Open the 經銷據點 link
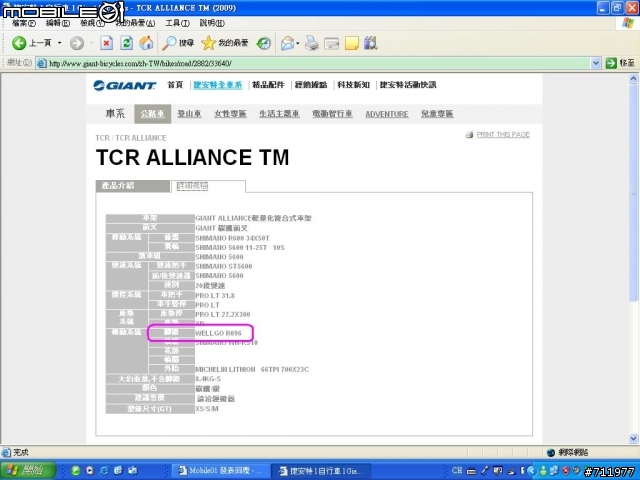640x480 pixels. (311, 85)
